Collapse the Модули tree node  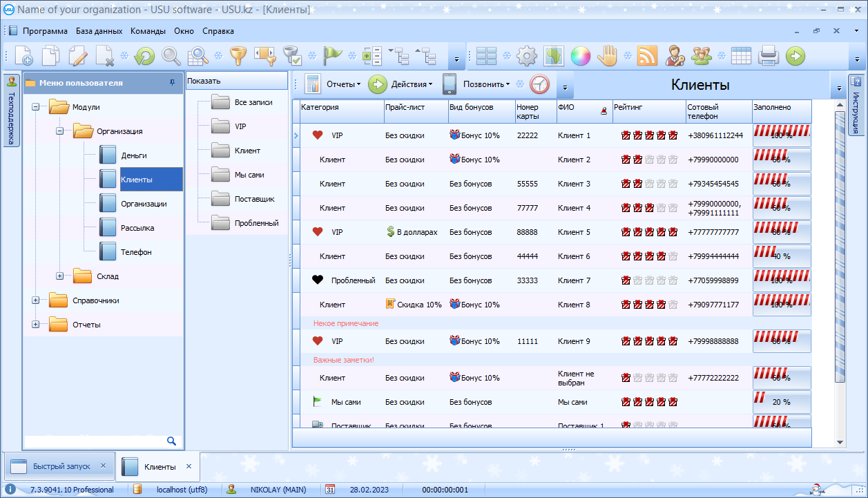click(36, 107)
